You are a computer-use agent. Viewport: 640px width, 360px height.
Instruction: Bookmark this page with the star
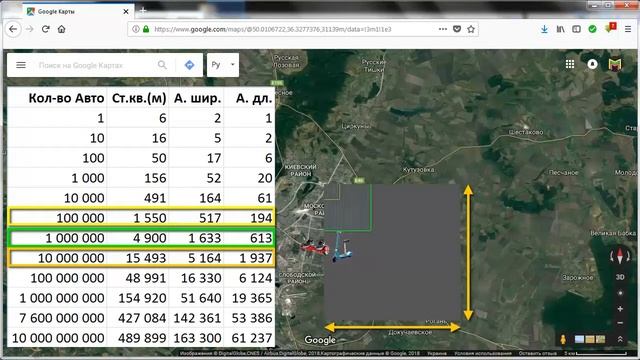tap(471, 29)
